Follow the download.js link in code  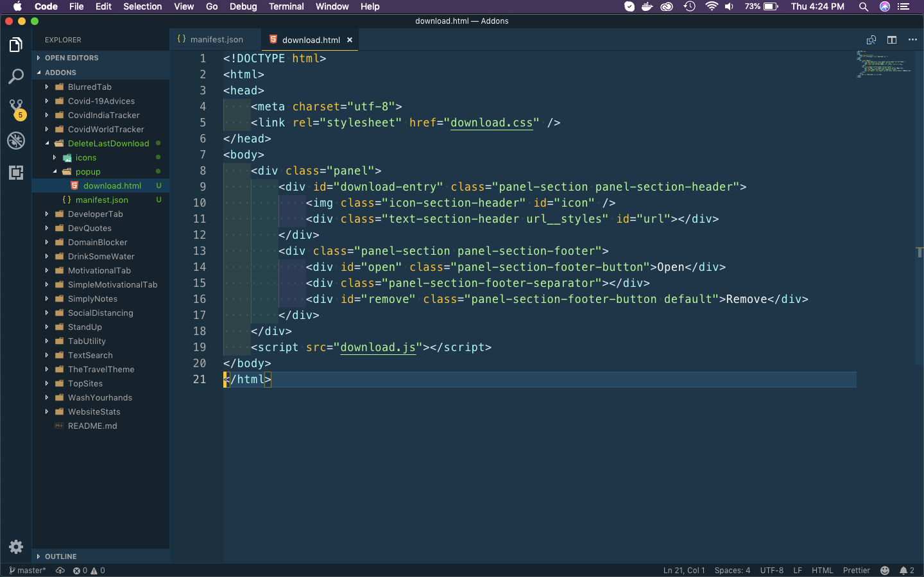(378, 347)
